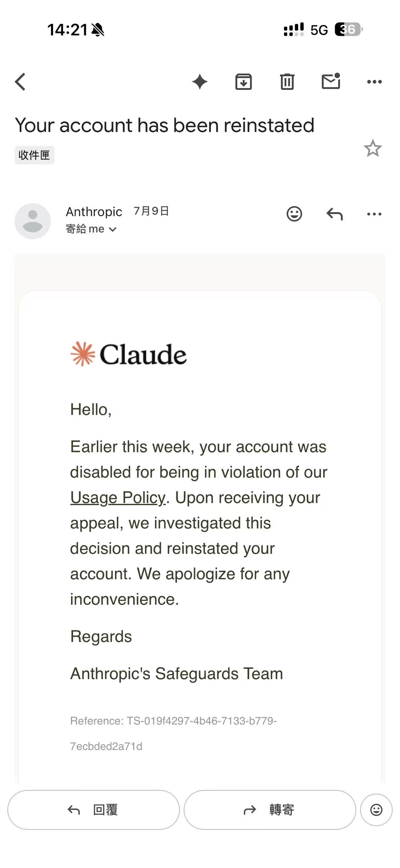400x868 pixels.
Task: Star the reinstated account email
Action: pyautogui.click(x=373, y=148)
